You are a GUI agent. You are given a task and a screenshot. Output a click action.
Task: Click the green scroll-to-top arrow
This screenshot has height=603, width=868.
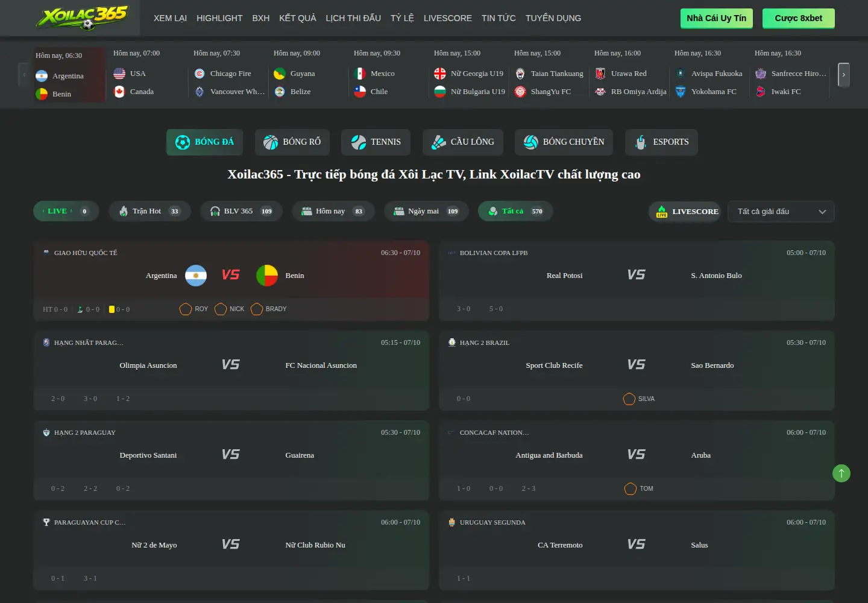[x=841, y=473]
